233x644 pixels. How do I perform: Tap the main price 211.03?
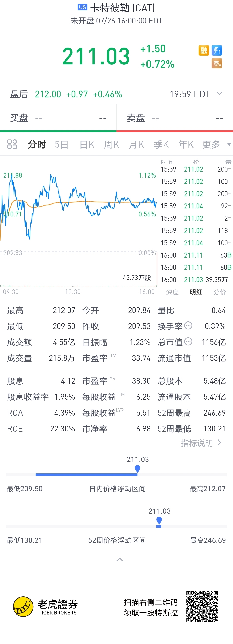96,56
